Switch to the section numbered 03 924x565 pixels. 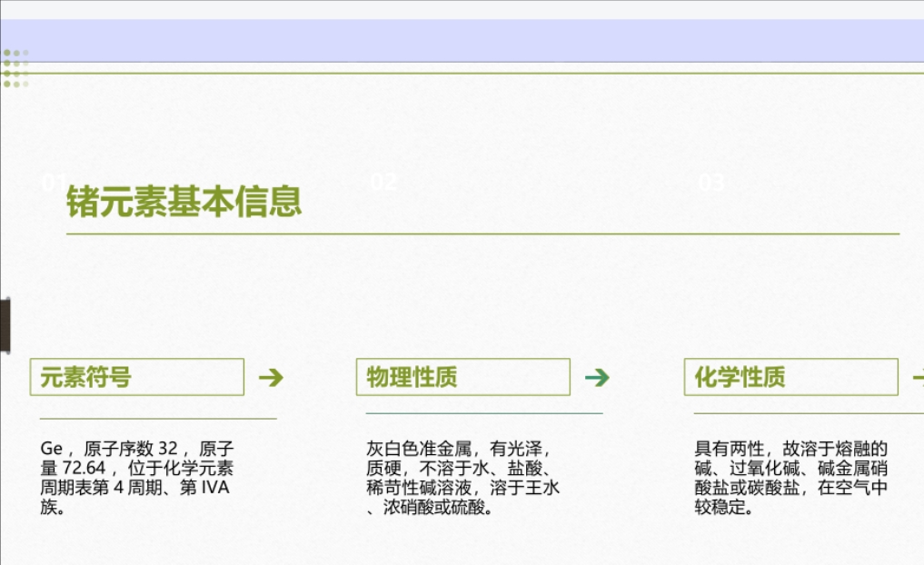(x=710, y=182)
